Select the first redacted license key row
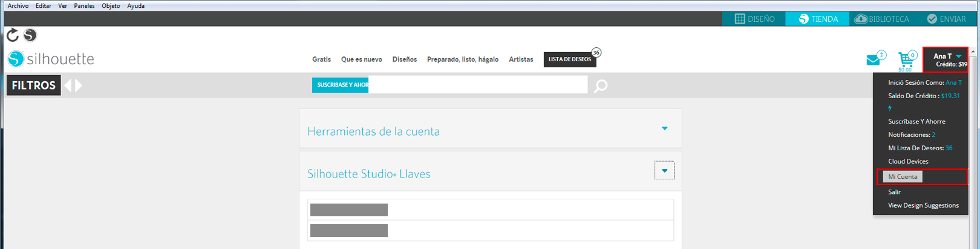This screenshot has width=980, height=249. pos(490,210)
